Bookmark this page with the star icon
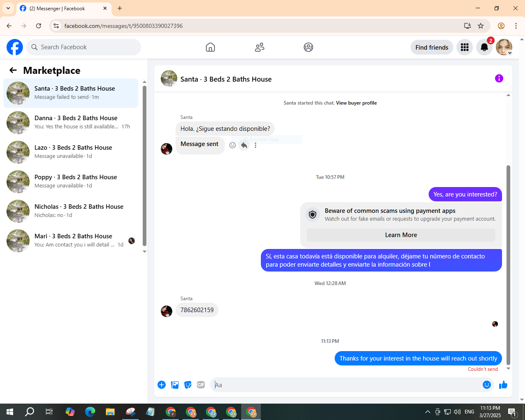This screenshot has width=525, height=420. 481,26
